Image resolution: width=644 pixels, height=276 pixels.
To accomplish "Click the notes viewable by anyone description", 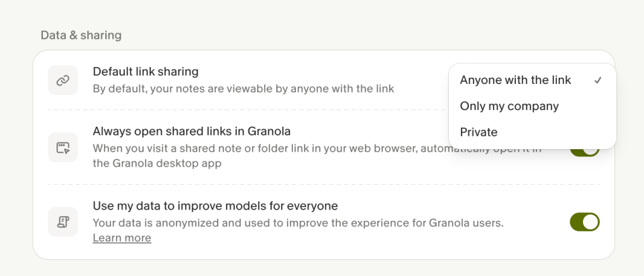I will pyautogui.click(x=243, y=89).
